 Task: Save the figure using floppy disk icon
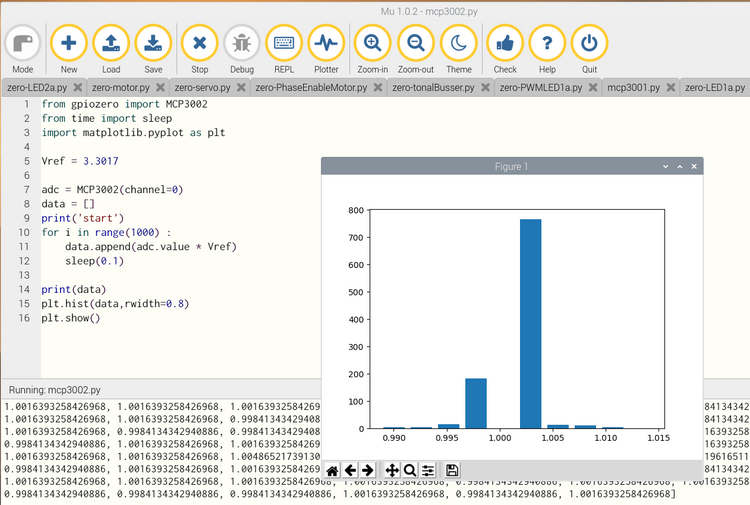coord(452,470)
